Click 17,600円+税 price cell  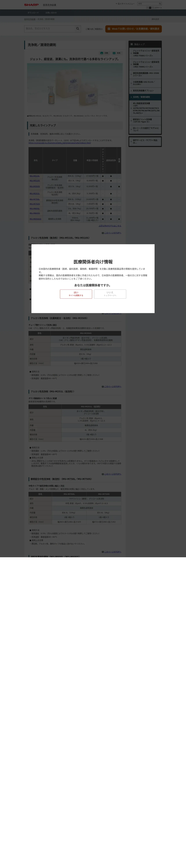[92, 176]
